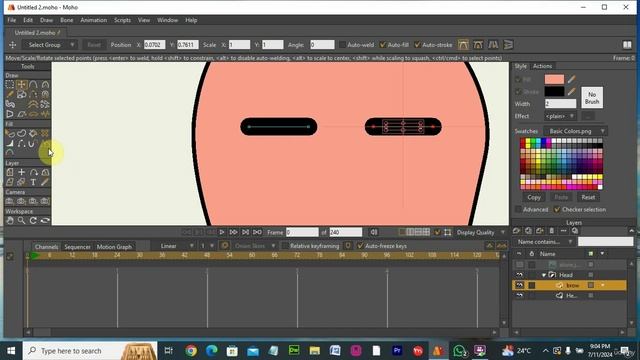Click the Stroke color edit pencil icon
This screenshot has width=640, height=360.
[571, 91]
